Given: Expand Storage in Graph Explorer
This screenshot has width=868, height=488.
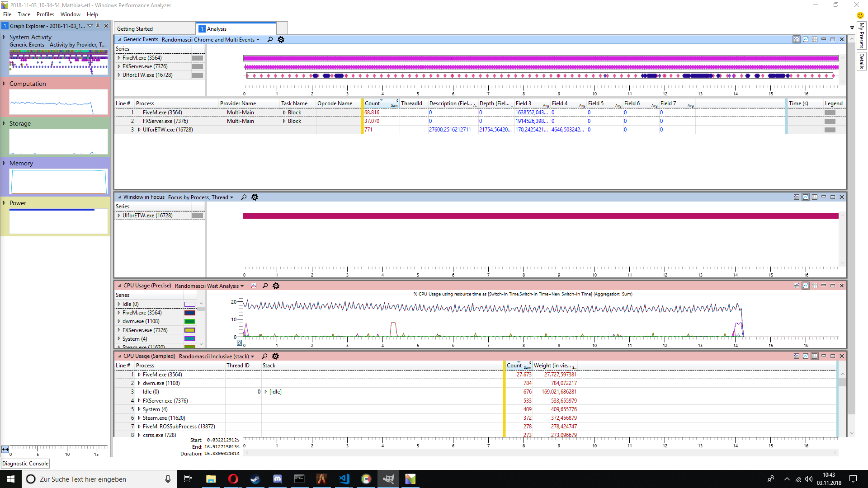Looking at the screenshot, I should click(4, 123).
